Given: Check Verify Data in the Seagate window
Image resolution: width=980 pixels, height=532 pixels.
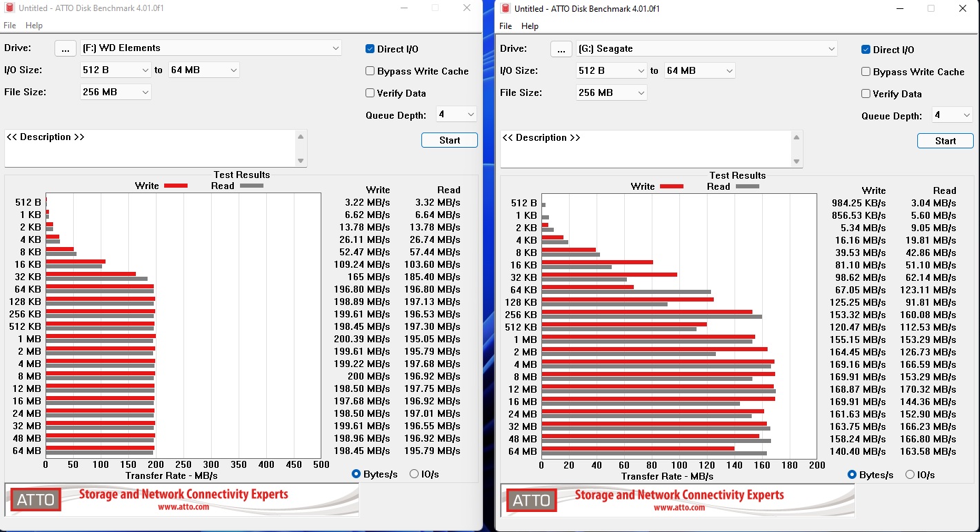Looking at the screenshot, I should coord(866,94).
